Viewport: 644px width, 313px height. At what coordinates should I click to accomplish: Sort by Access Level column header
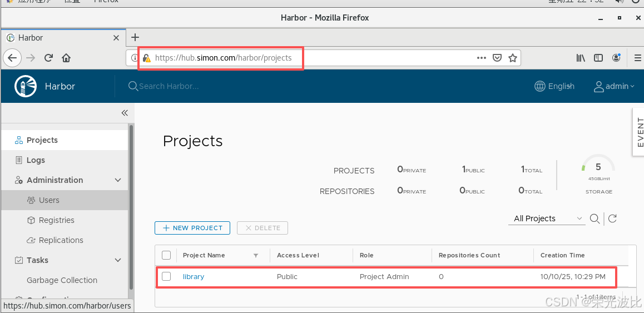click(x=298, y=256)
